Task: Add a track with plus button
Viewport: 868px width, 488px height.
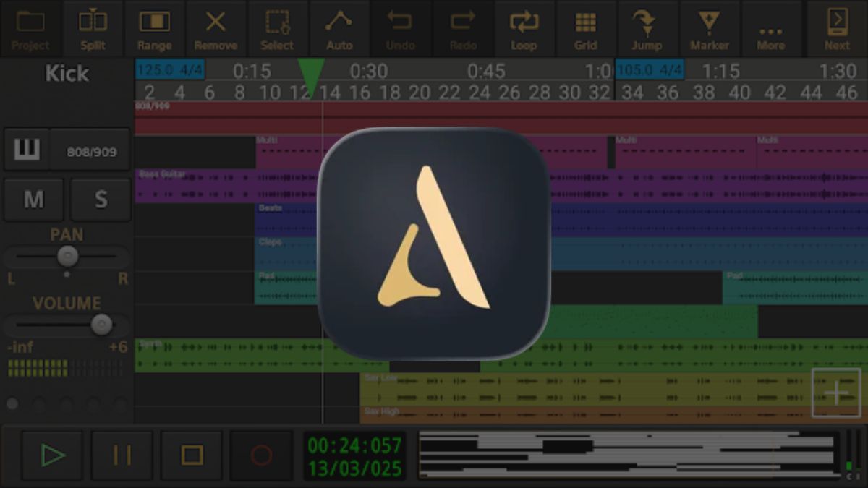Action: [x=836, y=393]
